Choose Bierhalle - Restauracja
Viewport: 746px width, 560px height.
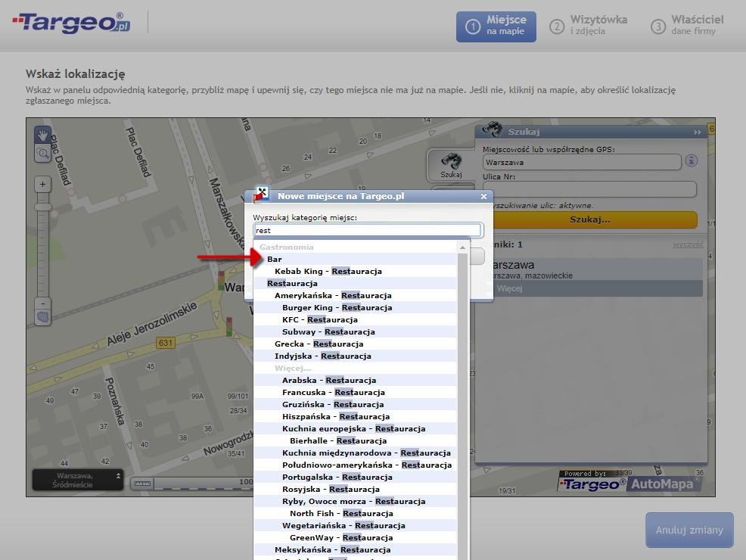tap(355, 441)
